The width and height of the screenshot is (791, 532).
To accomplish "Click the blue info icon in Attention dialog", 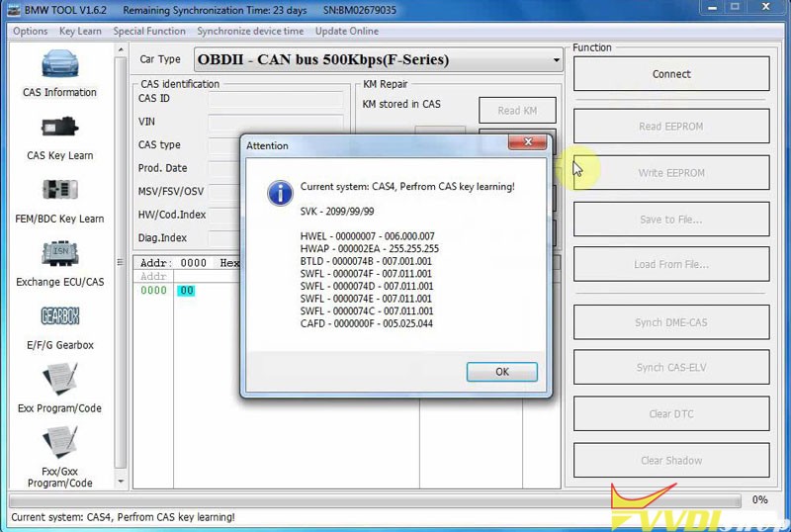I will point(280,193).
